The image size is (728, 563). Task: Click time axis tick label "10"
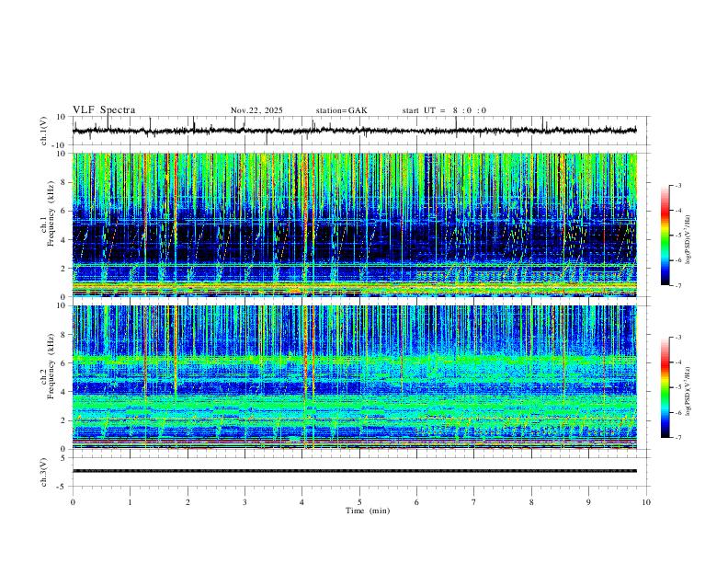646,502
